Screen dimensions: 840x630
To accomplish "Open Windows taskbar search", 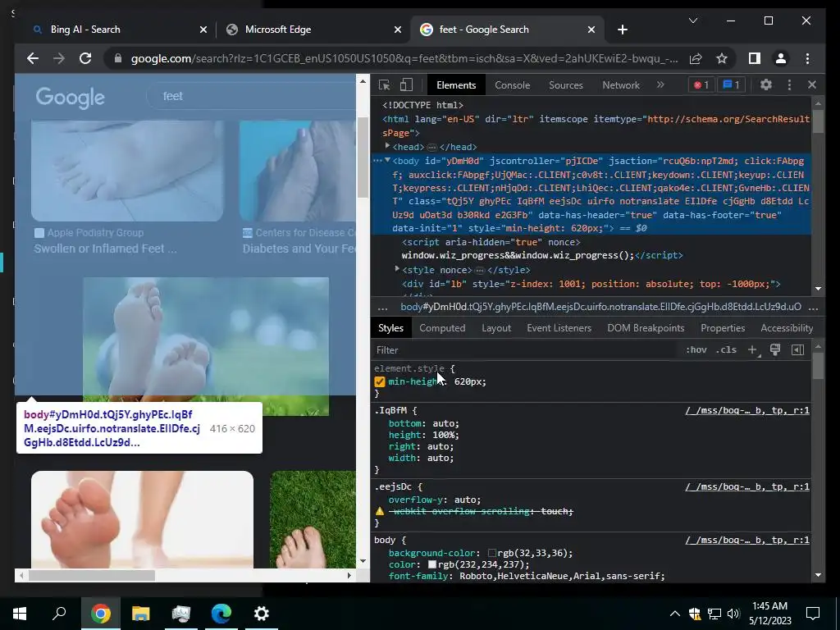I will tap(59, 614).
